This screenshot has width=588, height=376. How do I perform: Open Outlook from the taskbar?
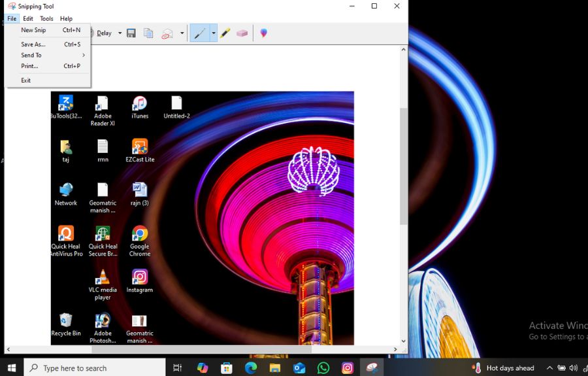point(299,367)
